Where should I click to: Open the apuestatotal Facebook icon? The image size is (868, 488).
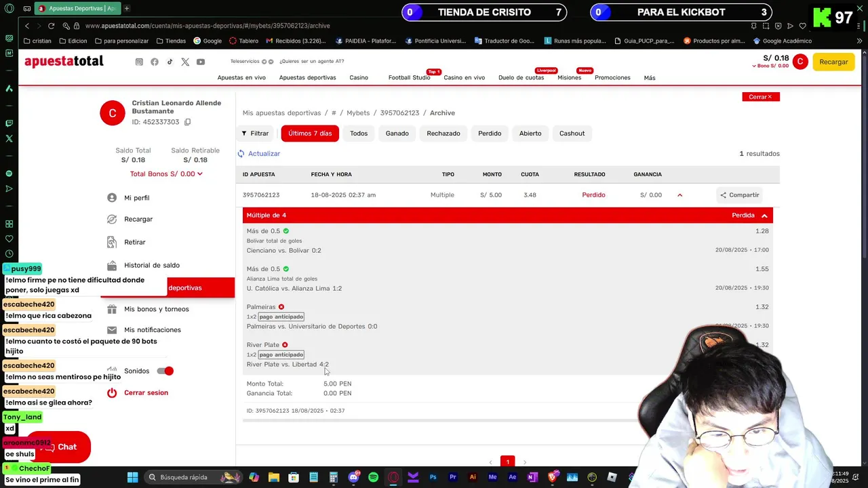[155, 62]
